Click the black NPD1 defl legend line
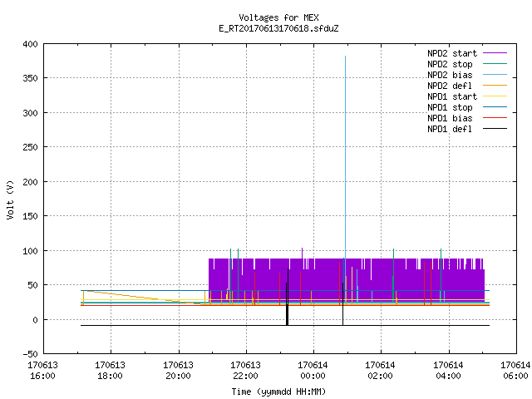 495,129
